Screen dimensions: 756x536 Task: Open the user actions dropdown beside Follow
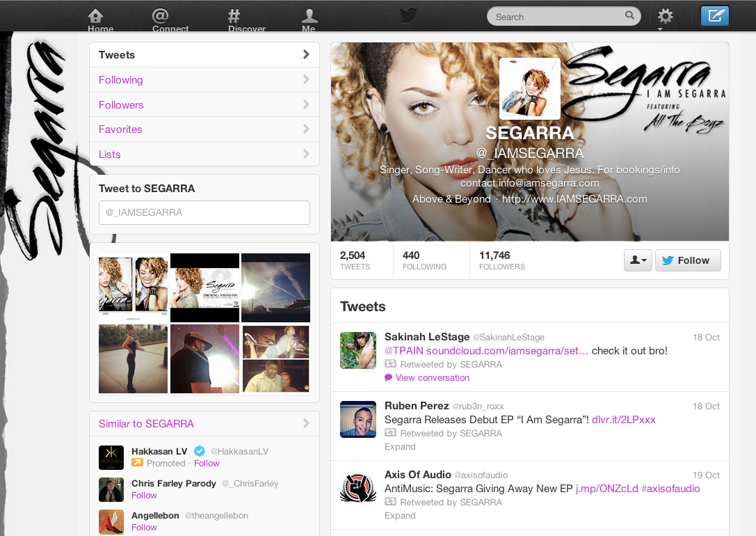click(638, 260)
